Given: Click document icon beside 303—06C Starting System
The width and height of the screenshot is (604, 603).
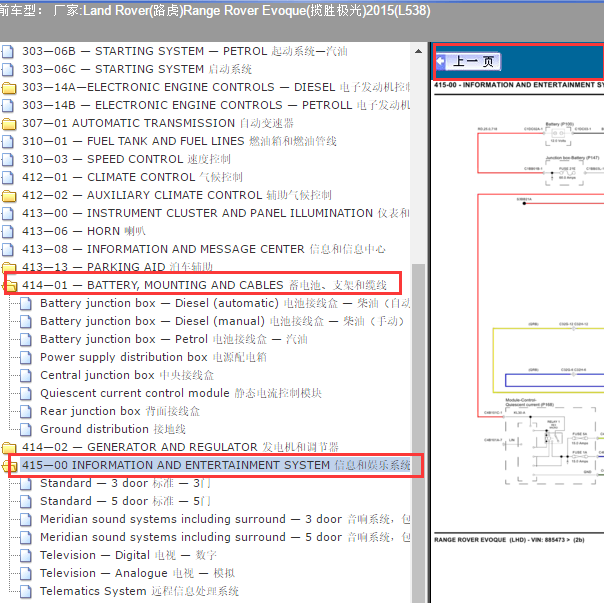Looking at the screenshot, I should (x=8, y=69).
